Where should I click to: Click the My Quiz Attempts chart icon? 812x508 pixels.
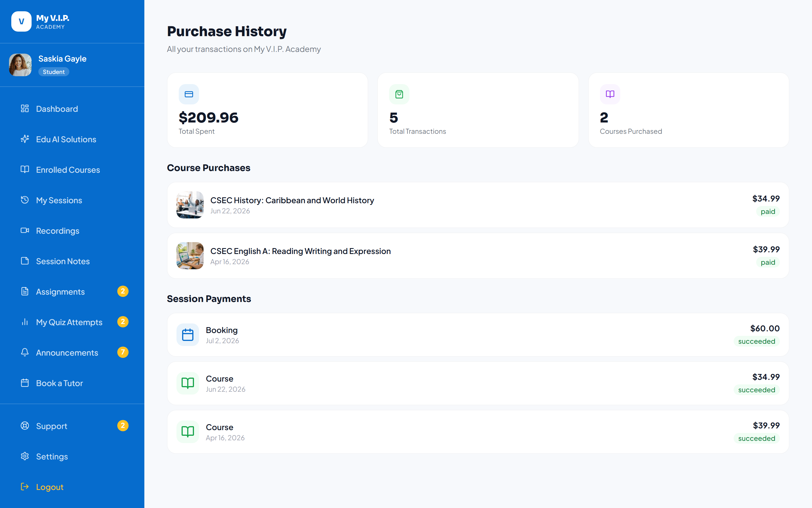tap(25, 322)
